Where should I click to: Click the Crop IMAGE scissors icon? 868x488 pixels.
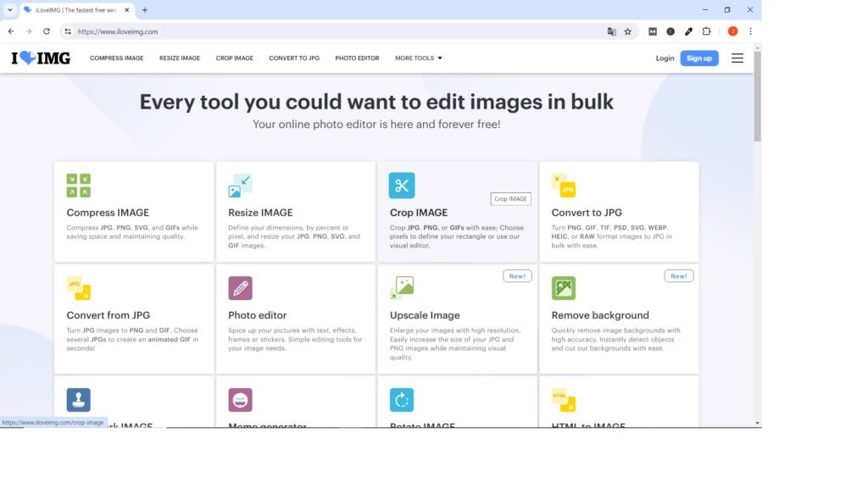tap(402, 186)
